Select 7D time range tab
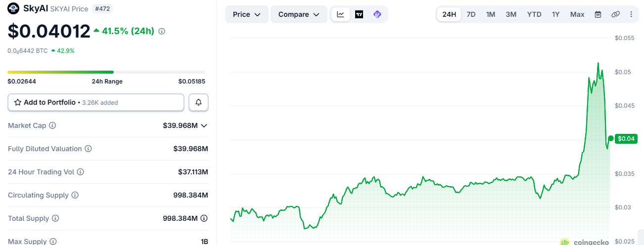Image resolution: width=644 pixels, height=245 pixels. coord(471,14)
